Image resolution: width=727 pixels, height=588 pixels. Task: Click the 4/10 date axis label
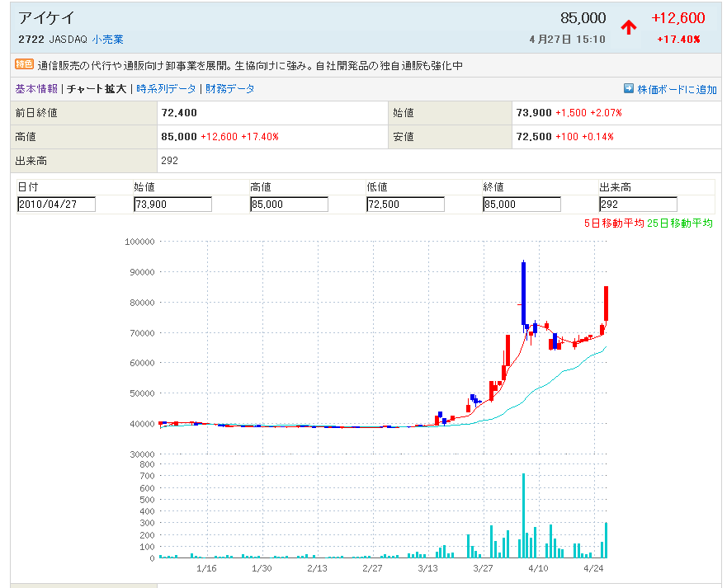pyautogui.click(x=538, y=568)
